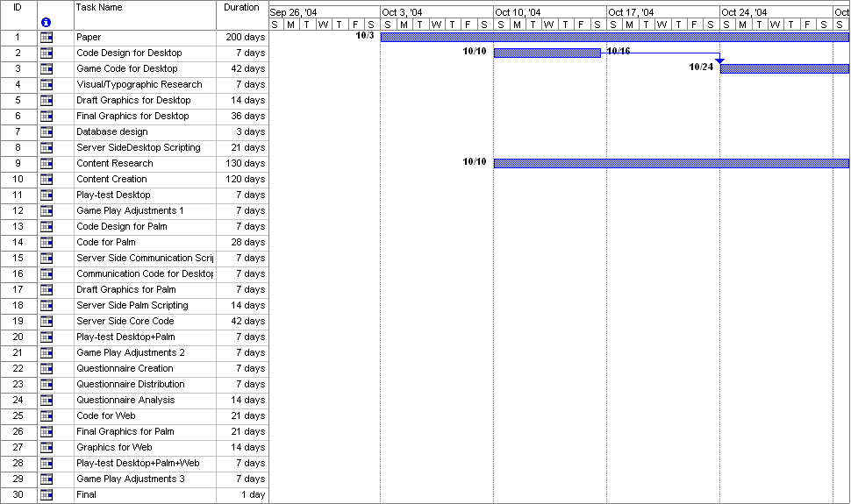Select the Server Side Core Code task name

tap(145, 322)
